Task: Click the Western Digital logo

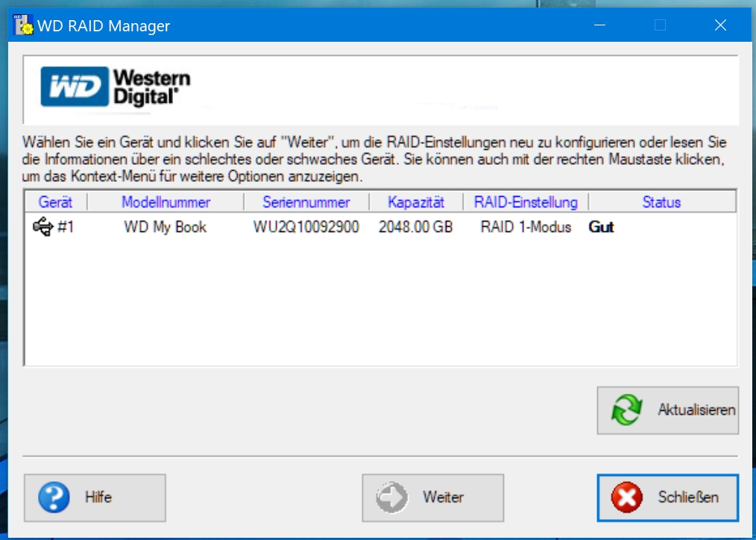Action: coord(116,87)
